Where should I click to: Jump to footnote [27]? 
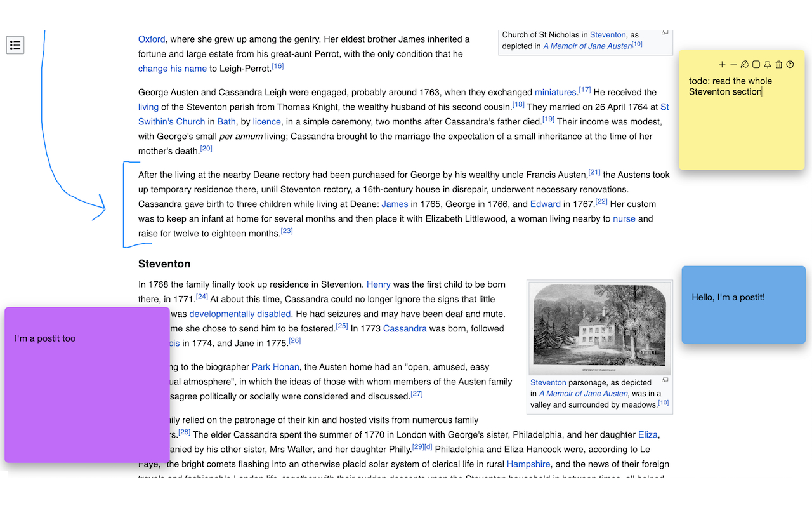click(417, 394)
